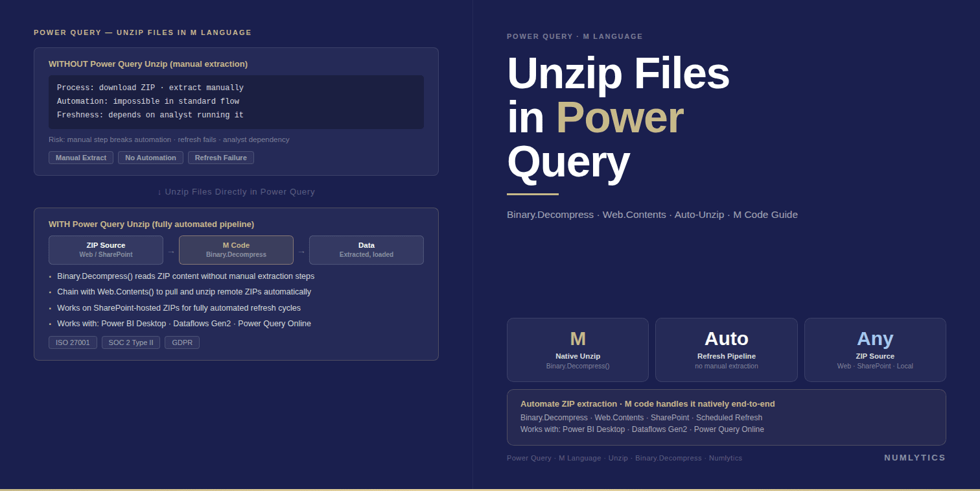Click bullet 'Works with: Power BI Desktop'
This screenshot has height=491, width=980.
(184, 324)
